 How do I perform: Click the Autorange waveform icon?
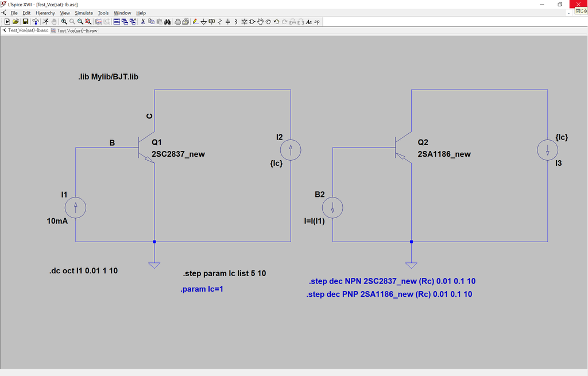(x=98, y=22)
